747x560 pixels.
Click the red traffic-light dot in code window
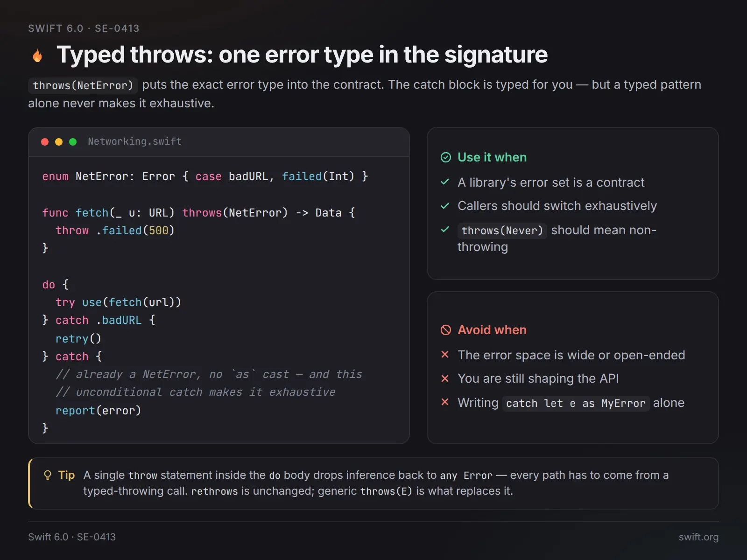click(45, 142)
